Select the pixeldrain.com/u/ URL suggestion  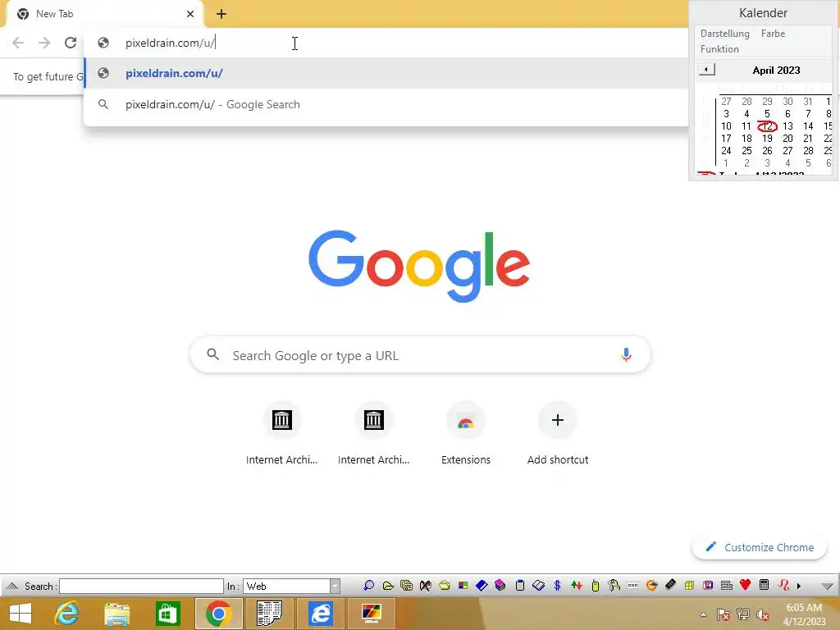(386, 73)
